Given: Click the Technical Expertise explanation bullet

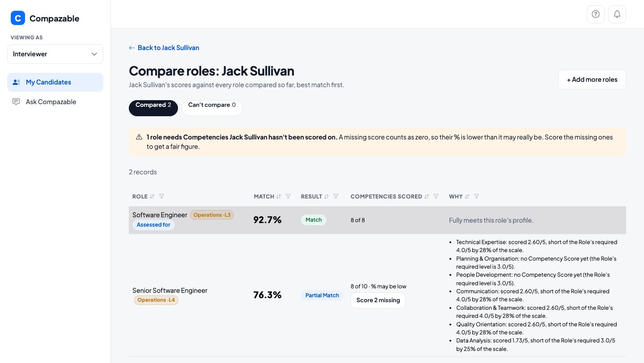Looking at the screenshot, I should point(537,246).
